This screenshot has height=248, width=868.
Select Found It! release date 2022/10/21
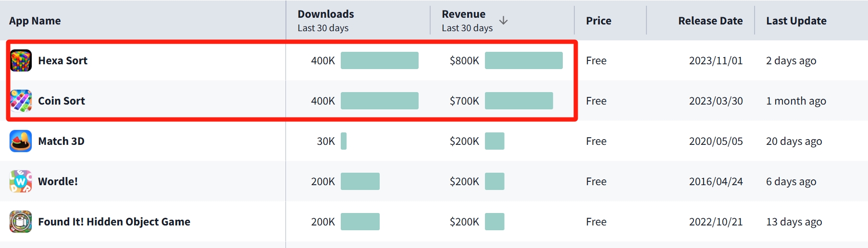(x=716, y=222)
